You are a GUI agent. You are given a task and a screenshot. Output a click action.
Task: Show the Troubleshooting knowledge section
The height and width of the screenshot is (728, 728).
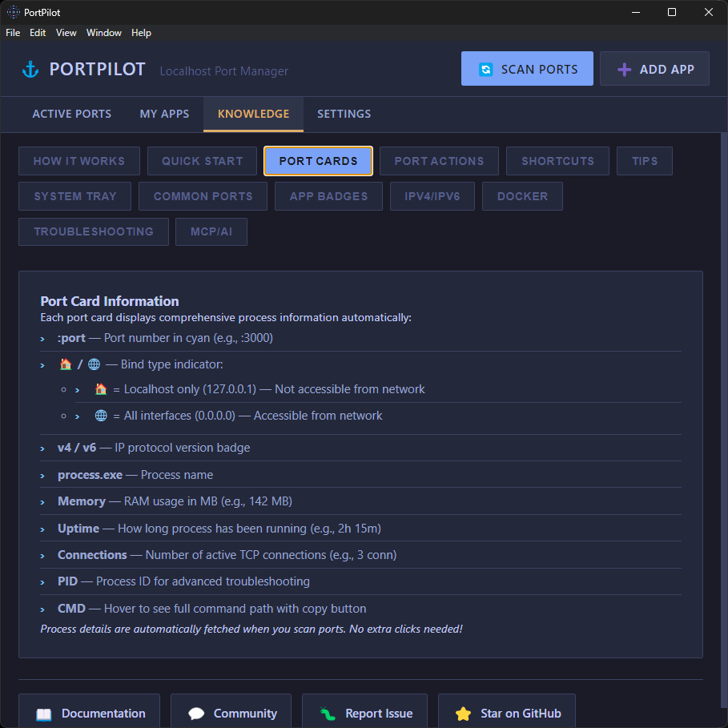pos(94,231)
